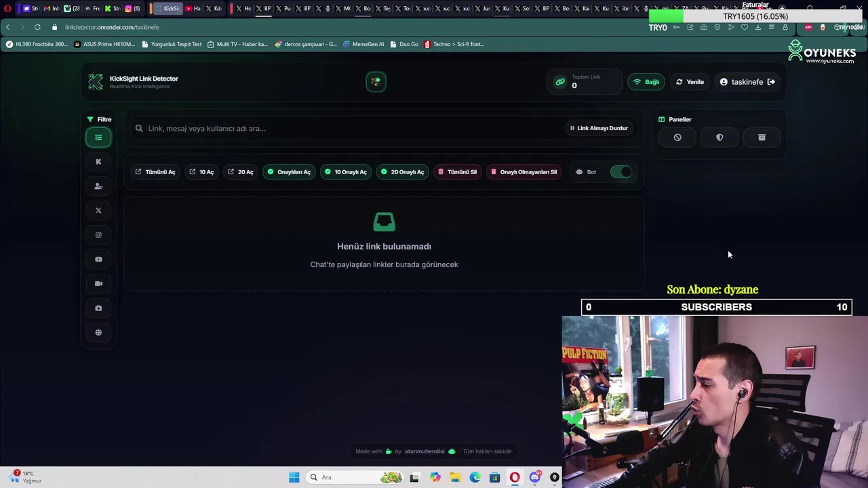Click the green-bordered theme icon in header

click(x=376, y=82)
